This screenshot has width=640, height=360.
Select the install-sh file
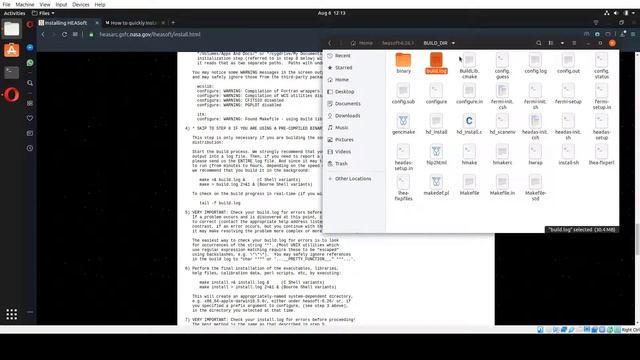click(x=568, y=155)
